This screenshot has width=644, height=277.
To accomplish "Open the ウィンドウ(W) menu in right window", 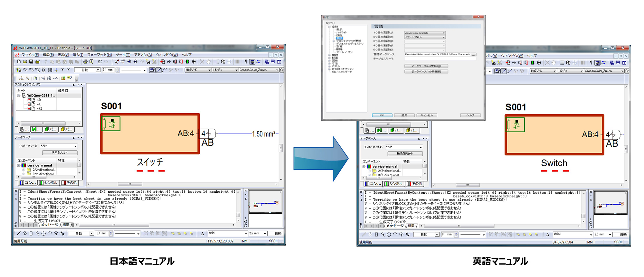I will [x=512, y=56].
